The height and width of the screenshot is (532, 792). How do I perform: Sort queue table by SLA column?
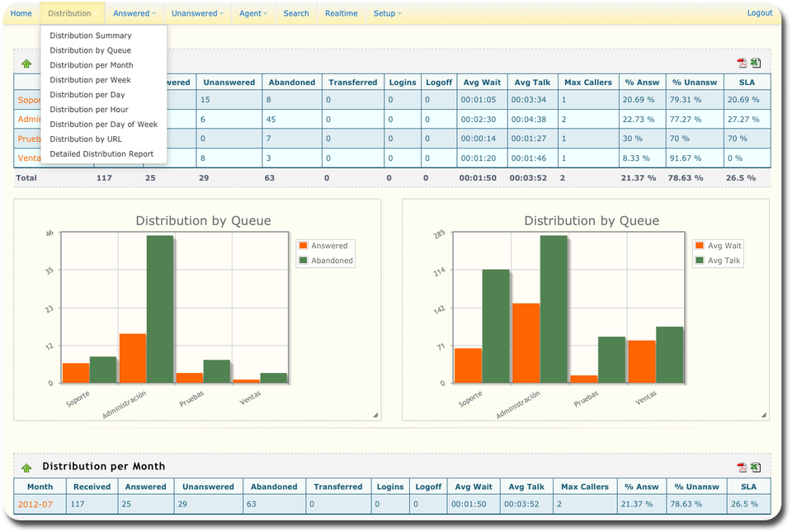pyautogui.click(x=747, y=82)
